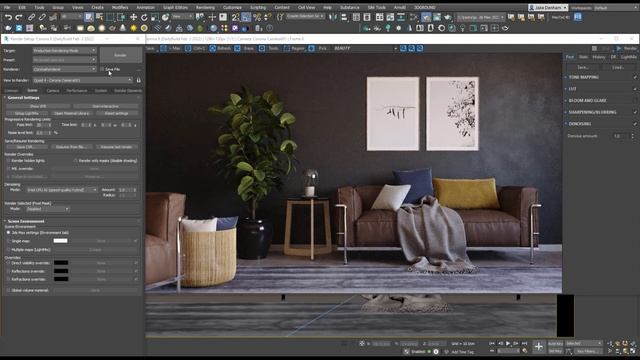Viewport: 640px width, 360px height.
Task: Open the Target rendering mode dropdown
Action: [64, 51]
